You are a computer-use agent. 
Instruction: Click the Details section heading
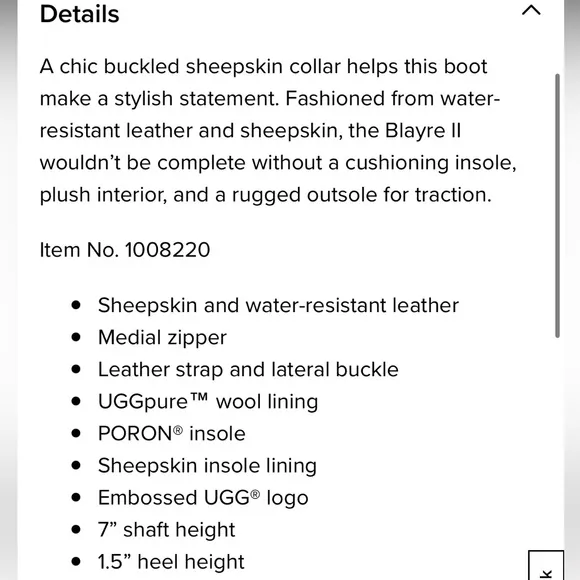click(x=80, y=14)
